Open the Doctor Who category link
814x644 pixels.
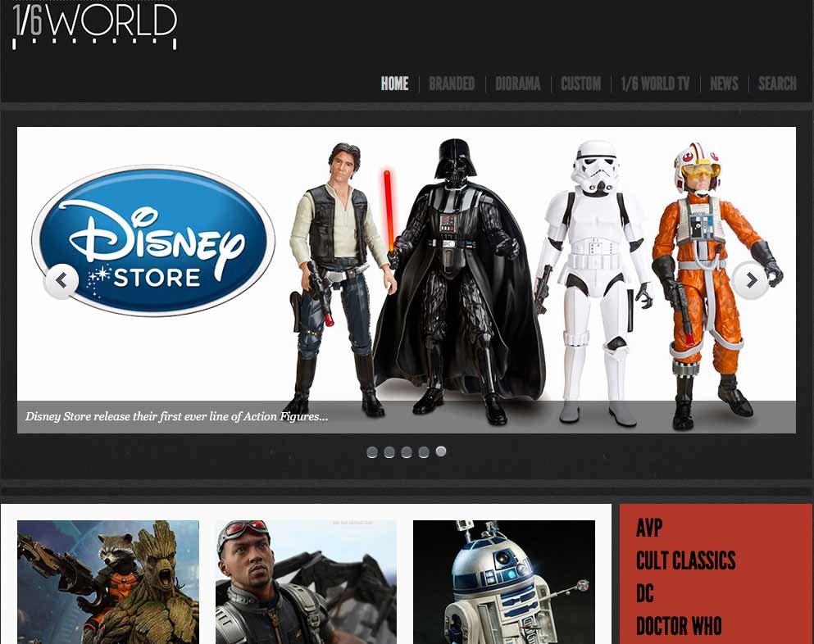point(679,626)
